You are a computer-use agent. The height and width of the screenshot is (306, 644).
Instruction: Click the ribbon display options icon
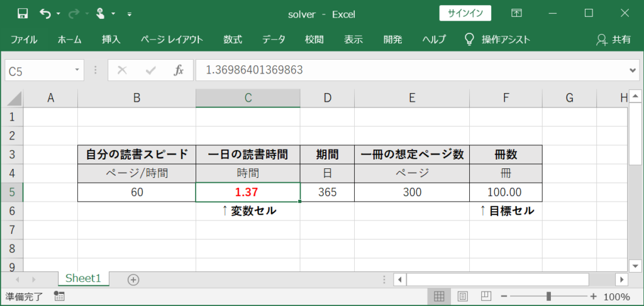pos(516,13)
